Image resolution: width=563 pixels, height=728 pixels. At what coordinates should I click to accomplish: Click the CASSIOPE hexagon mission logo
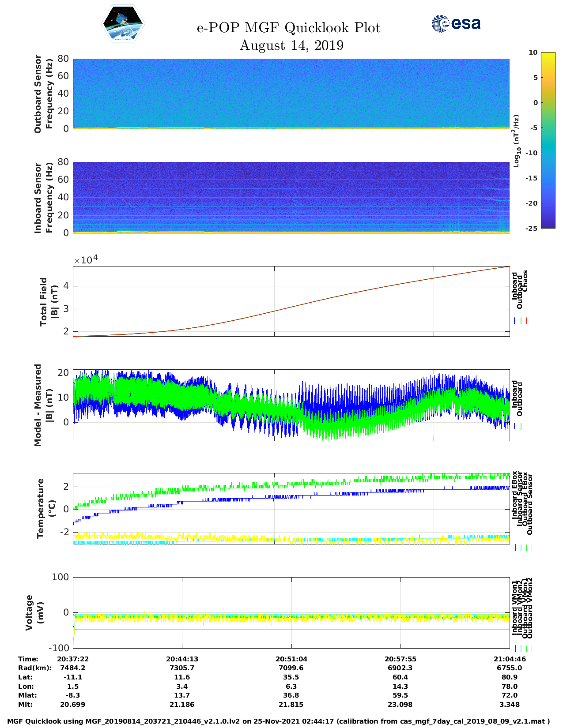[x=123, y=24]
